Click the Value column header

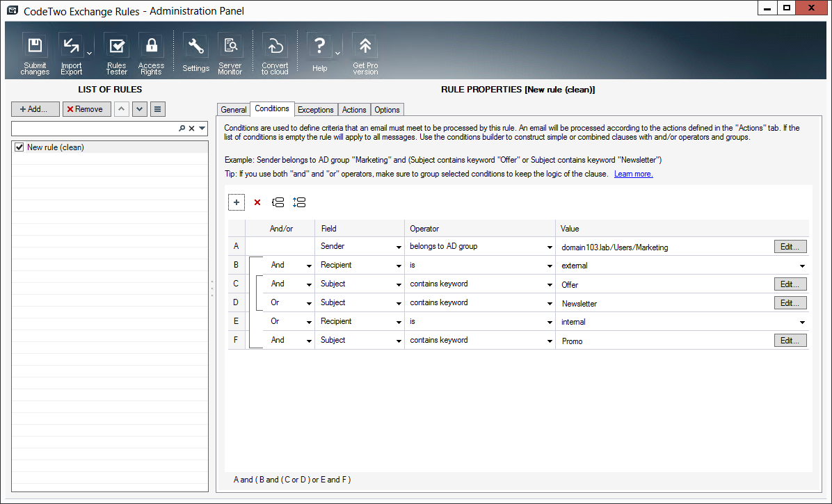(x=682, y=229)
